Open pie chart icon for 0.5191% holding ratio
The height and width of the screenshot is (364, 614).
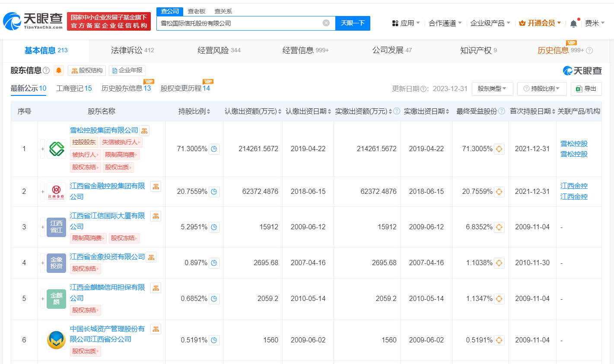214,340
